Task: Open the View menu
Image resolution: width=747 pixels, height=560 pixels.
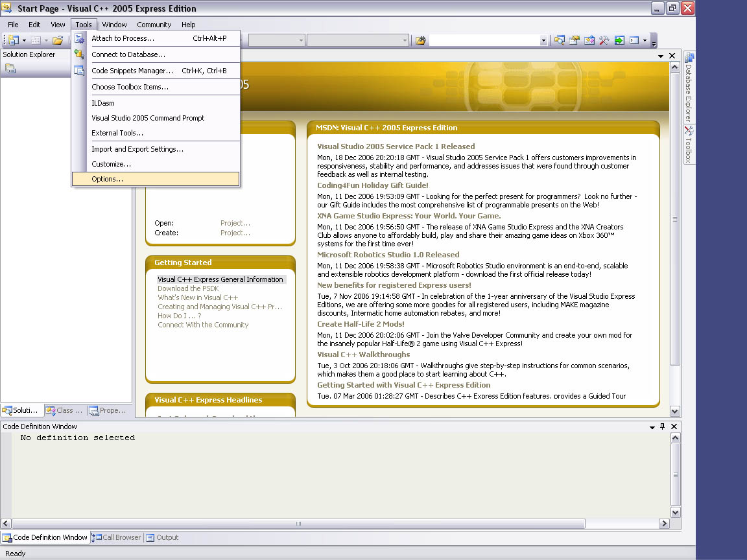Action: (58, 25)
